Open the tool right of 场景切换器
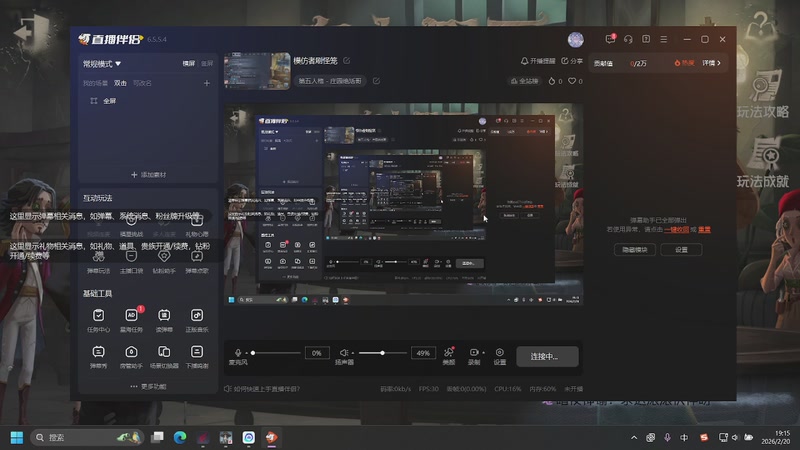The height and width of the screenshot is (450, 800). 196,357
